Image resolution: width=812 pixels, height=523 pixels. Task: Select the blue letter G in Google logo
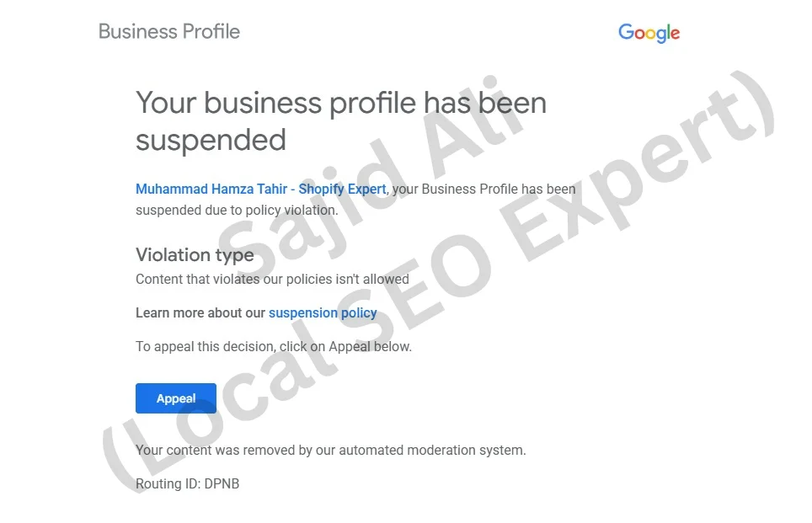tap(626, 33)
